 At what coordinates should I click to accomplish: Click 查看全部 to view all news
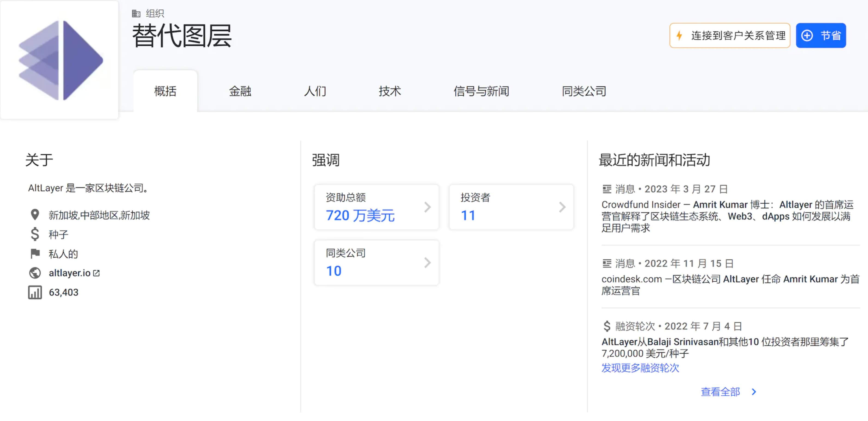pos(720,392)
